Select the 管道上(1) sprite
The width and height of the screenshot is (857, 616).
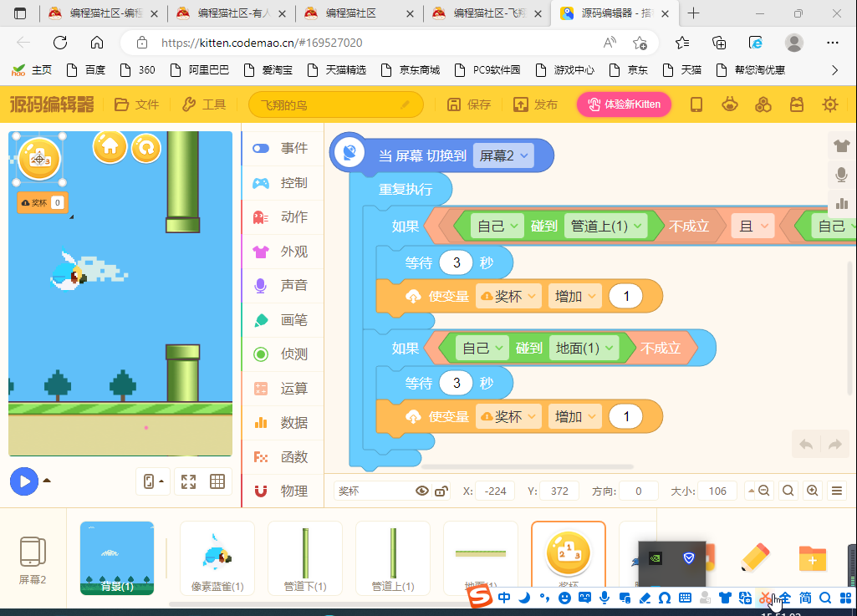tap(392, 558)
